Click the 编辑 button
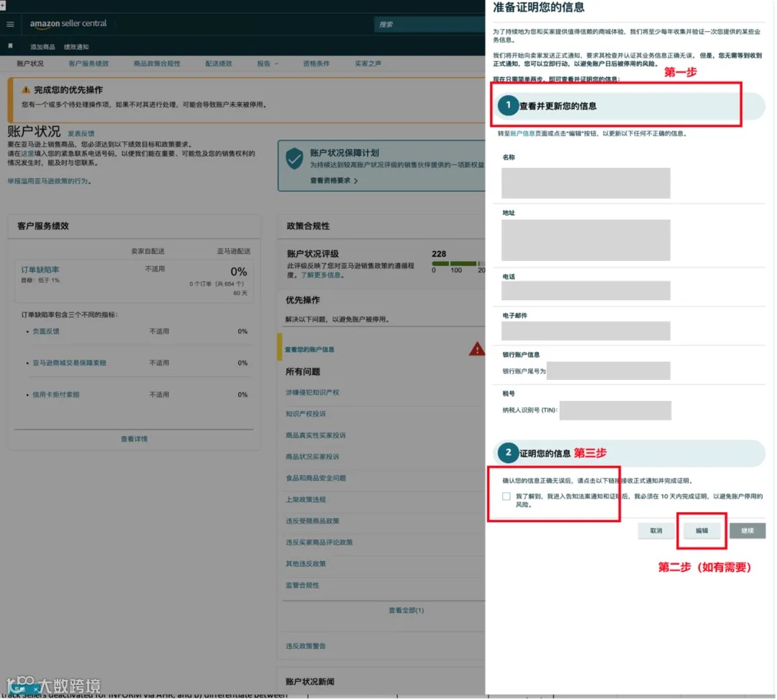 coord(701,531)
